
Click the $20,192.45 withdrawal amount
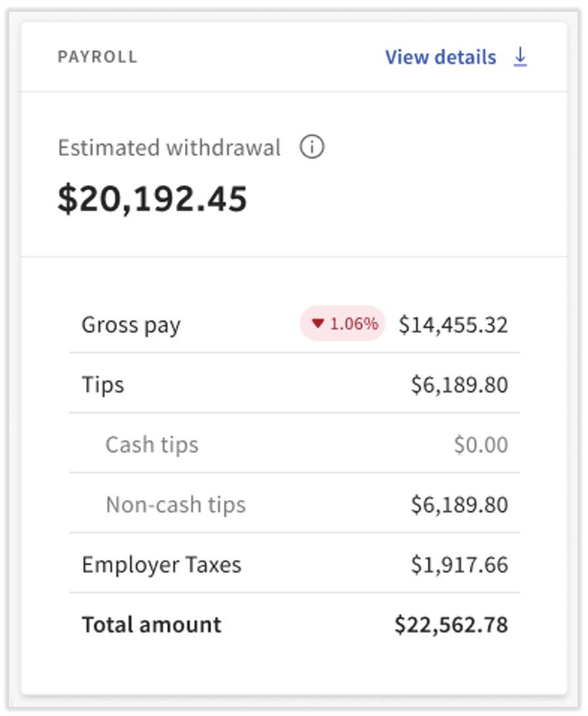[x=152, y=199]
